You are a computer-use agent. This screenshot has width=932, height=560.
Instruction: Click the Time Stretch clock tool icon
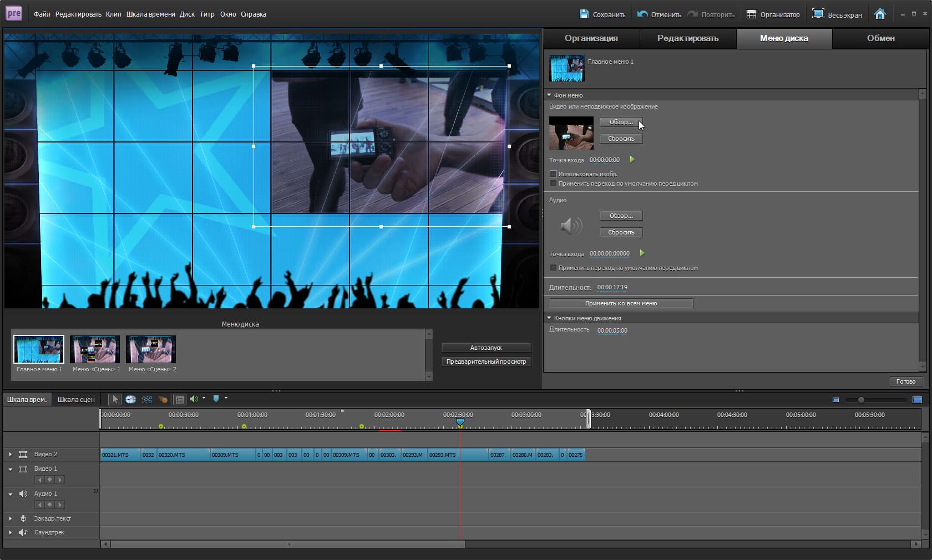(x=131, y=399)
